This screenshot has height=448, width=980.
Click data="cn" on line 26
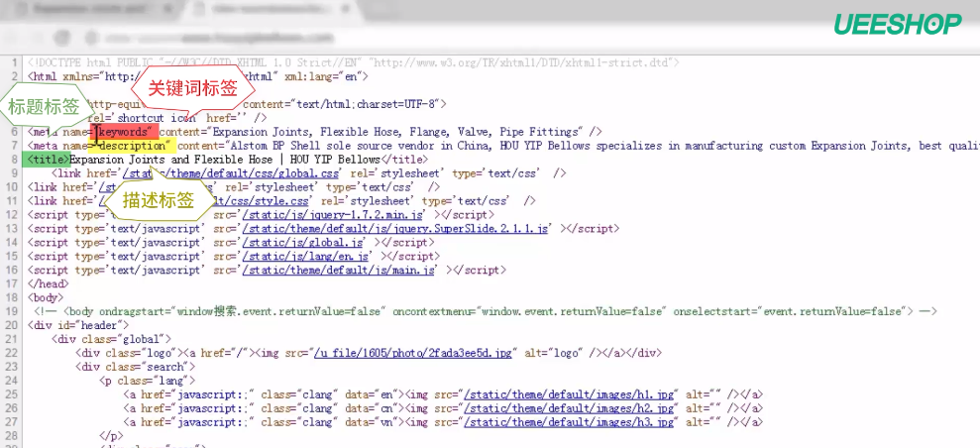click(374, 408)
